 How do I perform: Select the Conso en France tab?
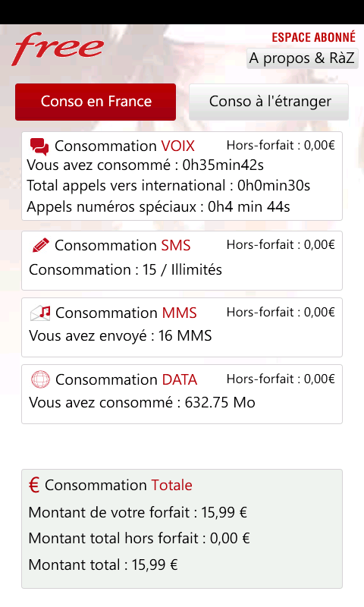96,102
